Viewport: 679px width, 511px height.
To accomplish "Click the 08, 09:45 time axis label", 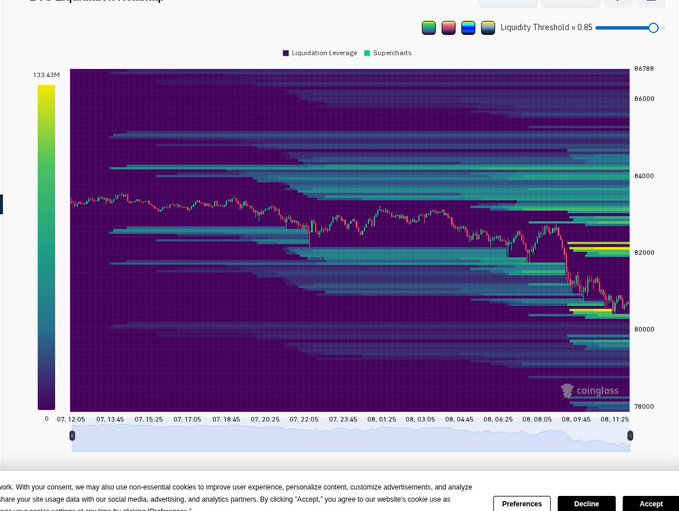I will pos(576,419).
